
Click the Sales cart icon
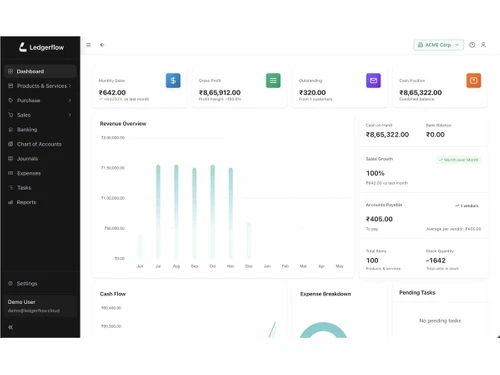pyautogui.click(x=10, y=115)
